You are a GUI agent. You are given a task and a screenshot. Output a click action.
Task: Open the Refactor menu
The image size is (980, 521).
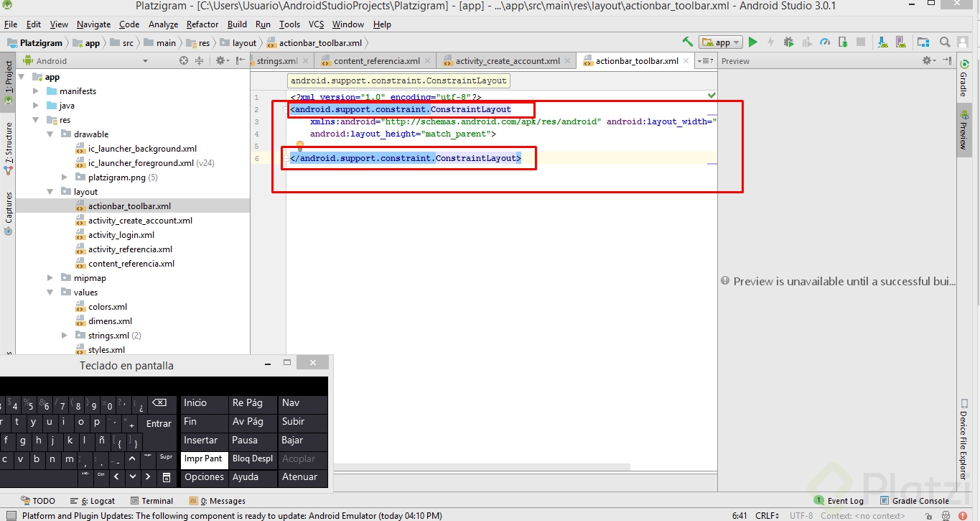(x=202, y=24)
